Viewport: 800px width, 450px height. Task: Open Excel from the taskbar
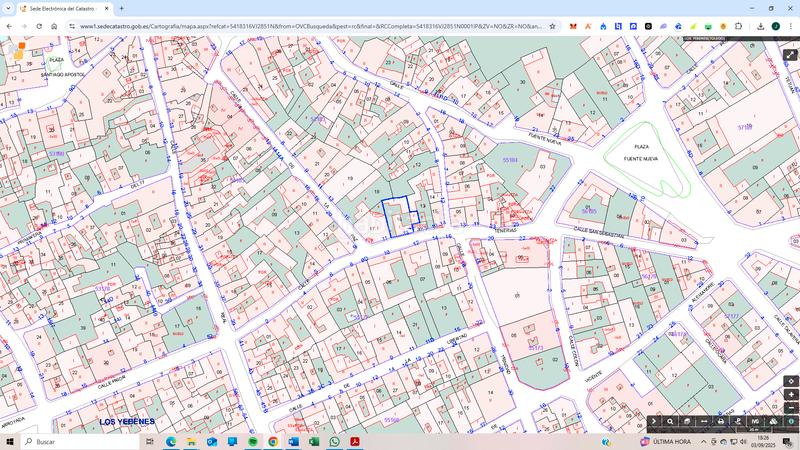pos(314,441)
